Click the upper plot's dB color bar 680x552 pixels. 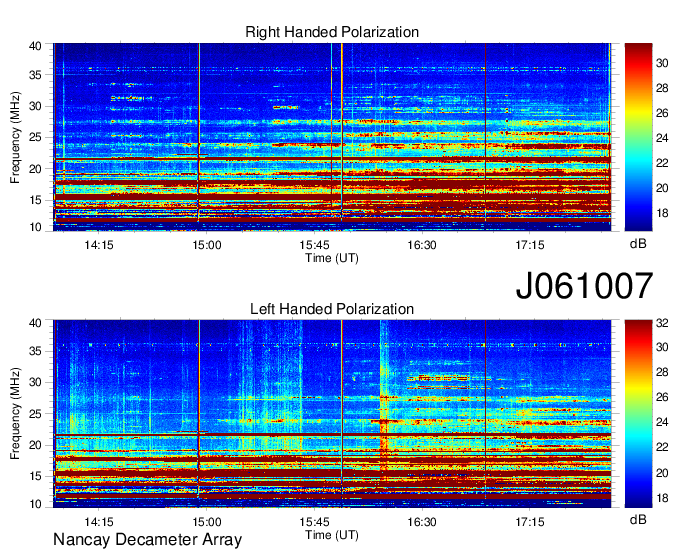tap(638, 137)
